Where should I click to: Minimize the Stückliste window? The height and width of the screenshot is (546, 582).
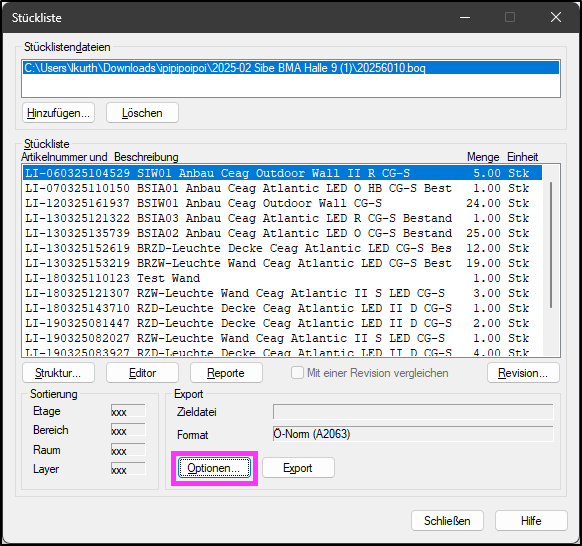tap(465, 17)
